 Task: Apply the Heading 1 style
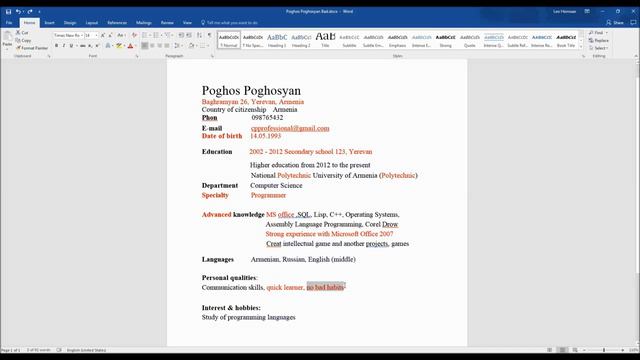(x=277, y=40)
